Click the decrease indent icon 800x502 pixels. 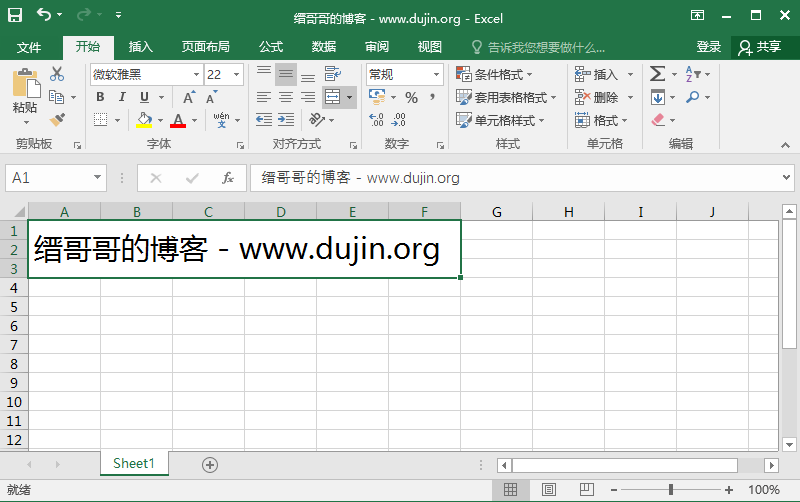pos(264,120)
